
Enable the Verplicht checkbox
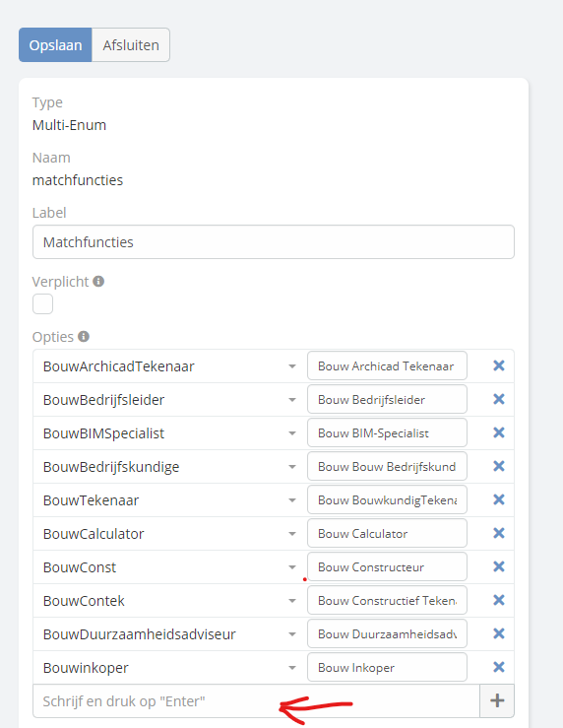coord(42,304)
